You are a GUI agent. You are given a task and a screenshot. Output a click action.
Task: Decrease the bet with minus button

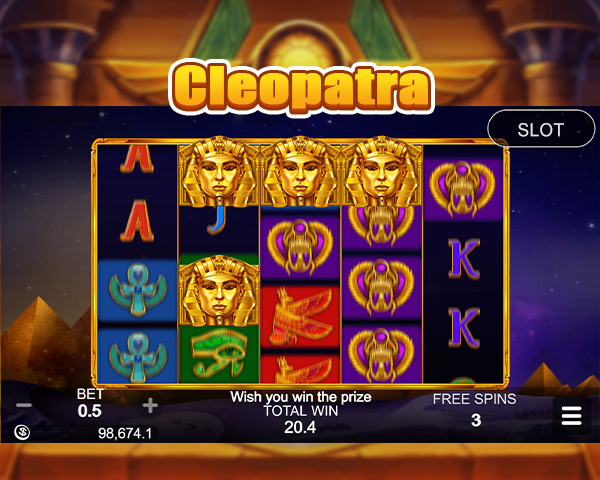(24, 405)
